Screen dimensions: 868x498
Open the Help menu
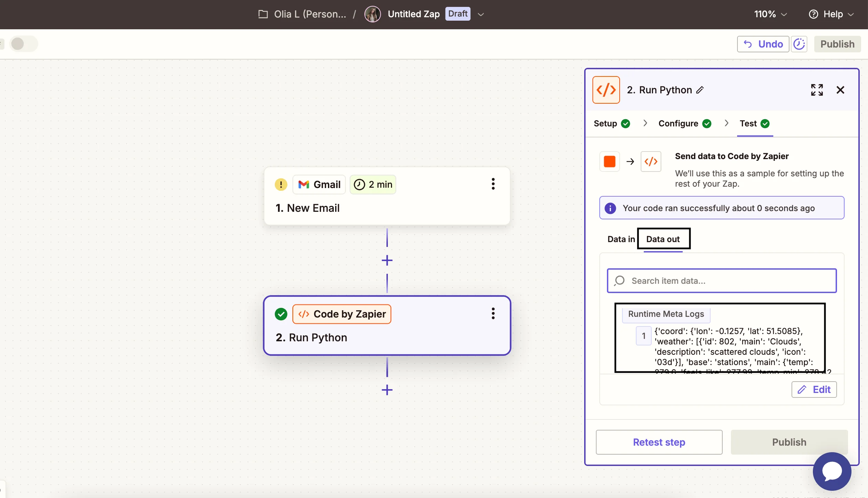(831, 14)
